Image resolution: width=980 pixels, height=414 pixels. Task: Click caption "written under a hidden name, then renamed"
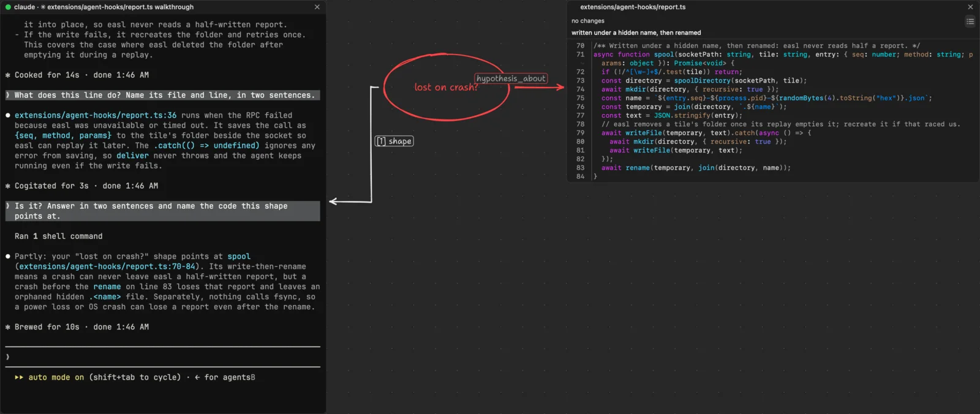click(x=636, y=33)
